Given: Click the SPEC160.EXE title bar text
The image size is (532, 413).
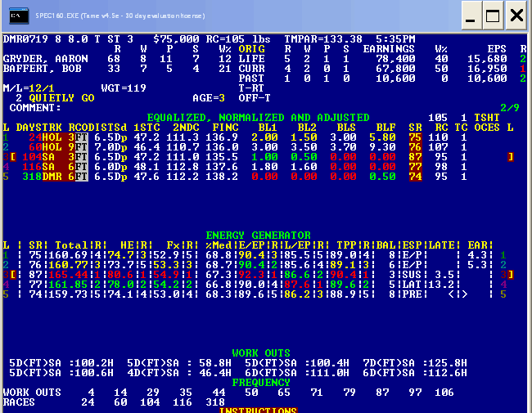Looking at the screenshot, I should point(120,16).
